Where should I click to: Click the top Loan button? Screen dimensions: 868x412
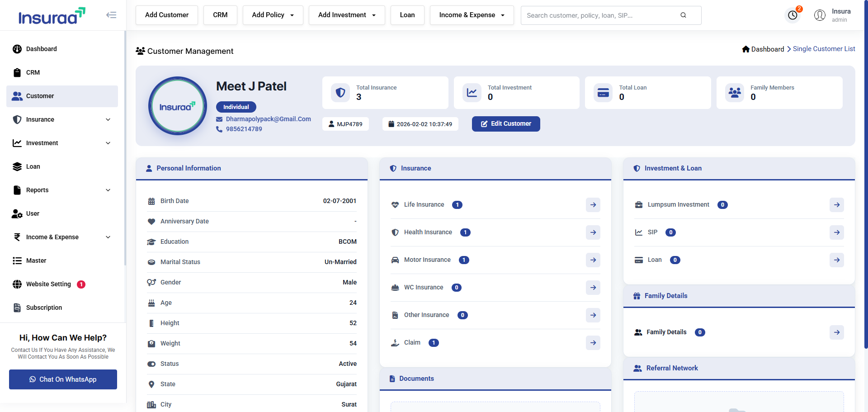pos(407,15)
